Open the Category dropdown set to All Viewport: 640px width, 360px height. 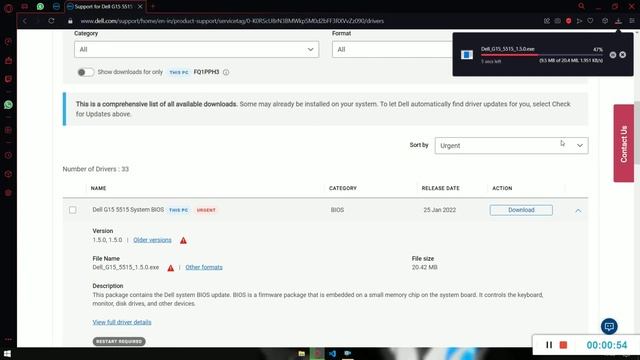click(x=196, y=49)
